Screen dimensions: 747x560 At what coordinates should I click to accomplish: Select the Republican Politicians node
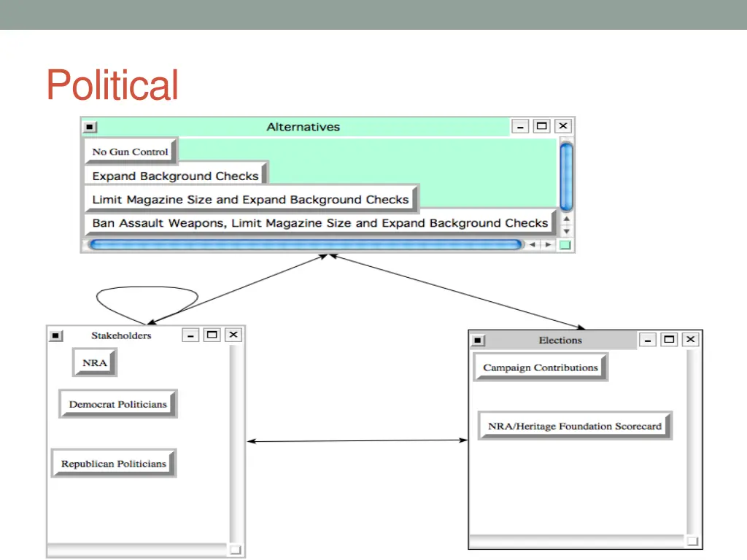114,464
